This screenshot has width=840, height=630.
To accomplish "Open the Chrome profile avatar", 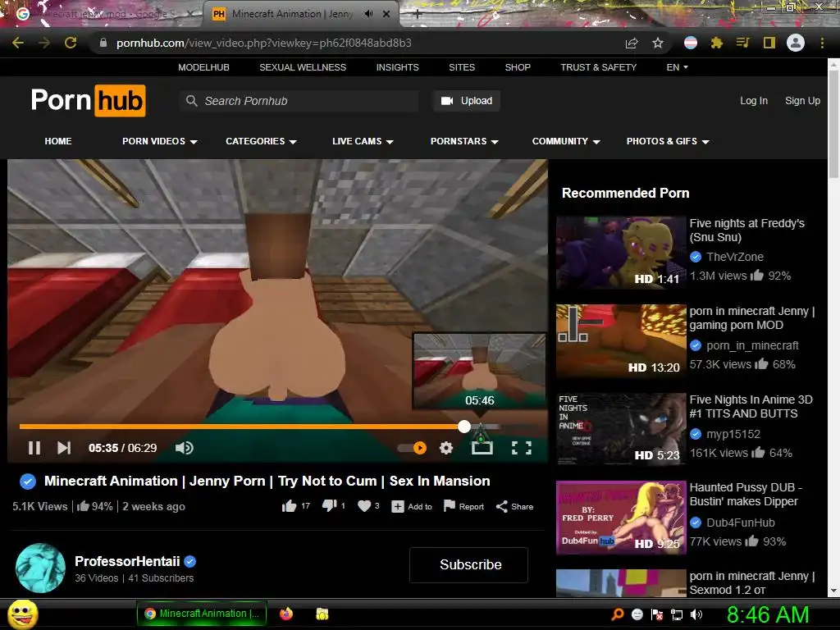I will pyautogui.click(x=796, y=43).
